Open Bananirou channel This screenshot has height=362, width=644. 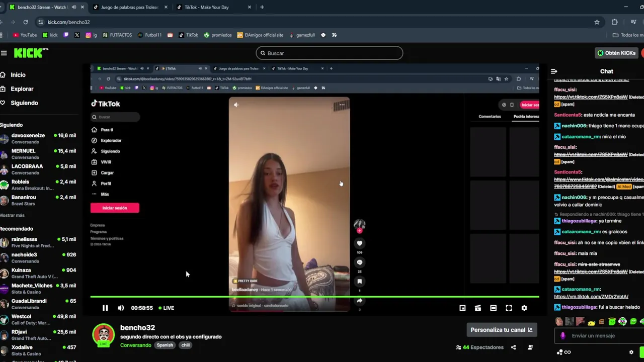(38, 201)
